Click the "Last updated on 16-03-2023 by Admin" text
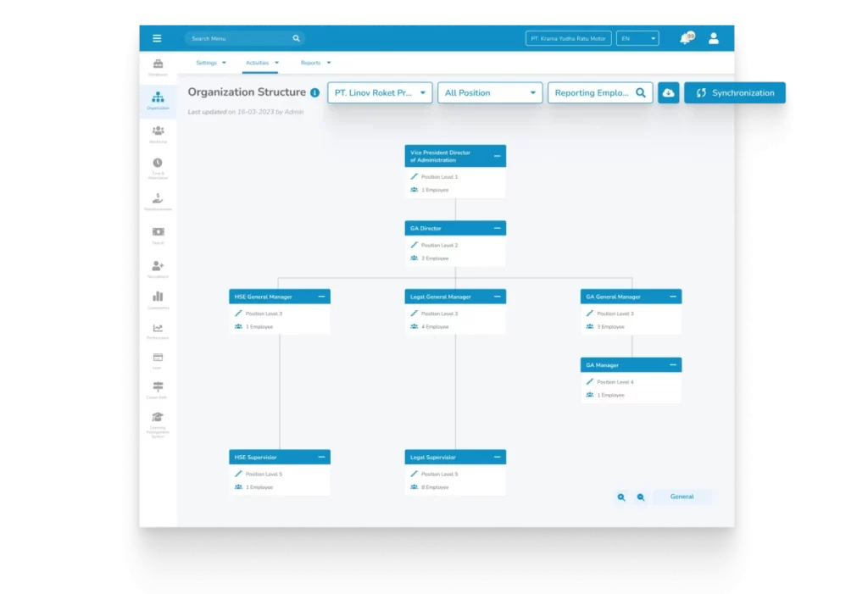The height and width of the screenshot is (594, 868). coord(246,112)
